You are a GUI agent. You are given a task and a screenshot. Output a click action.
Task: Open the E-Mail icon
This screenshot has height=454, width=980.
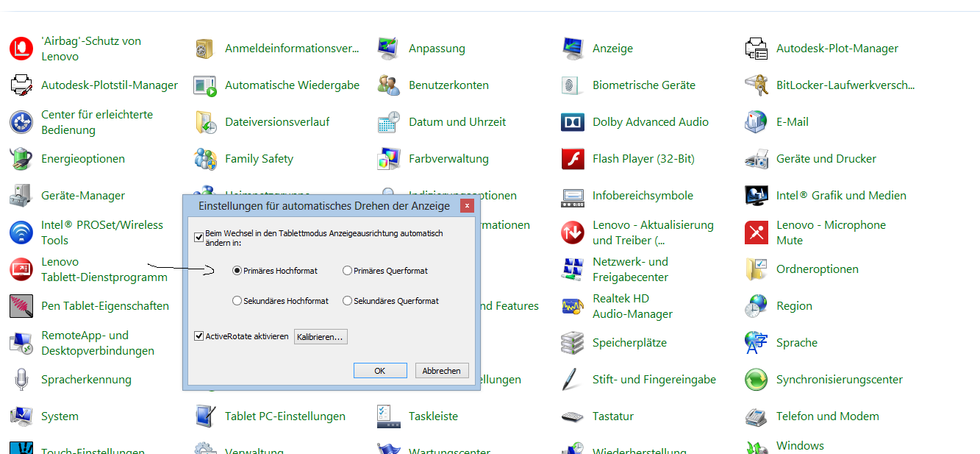[x=757, y=122]
